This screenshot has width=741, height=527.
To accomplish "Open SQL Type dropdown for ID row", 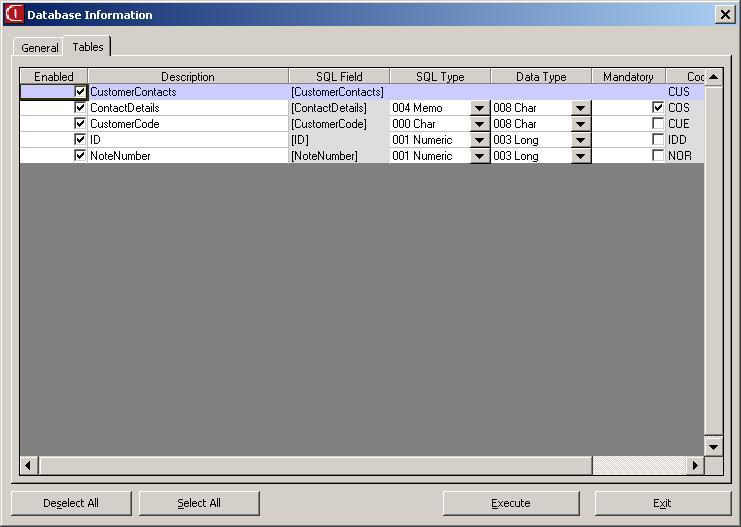I will click(x=480, y=140).
